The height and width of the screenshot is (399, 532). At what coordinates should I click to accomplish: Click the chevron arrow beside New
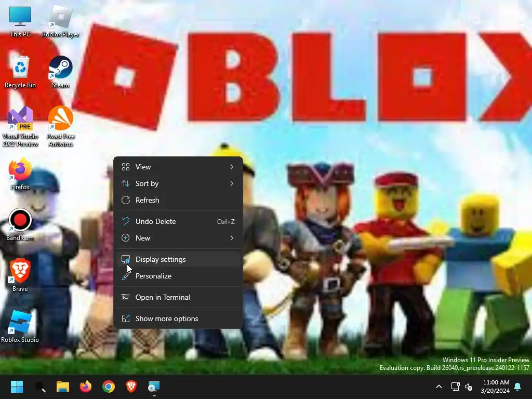click(x=232, y=238)
